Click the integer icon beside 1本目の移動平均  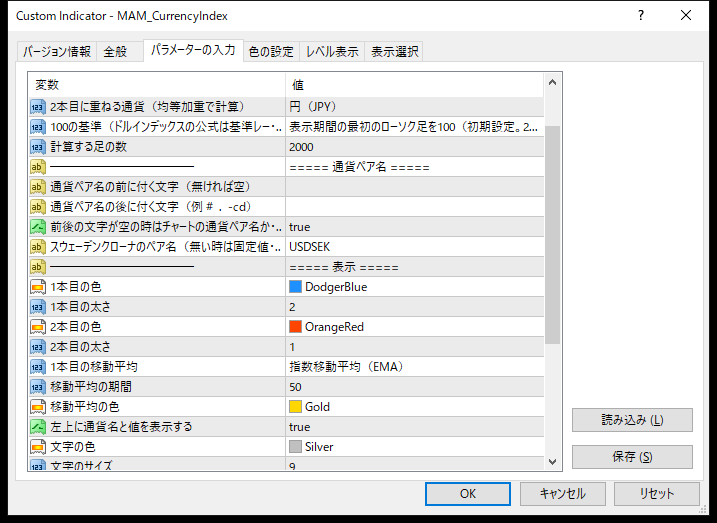coord(38,367)
